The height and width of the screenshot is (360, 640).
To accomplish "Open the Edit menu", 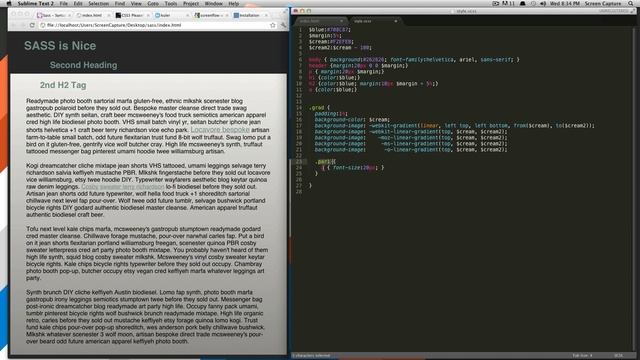I will 78,3.
